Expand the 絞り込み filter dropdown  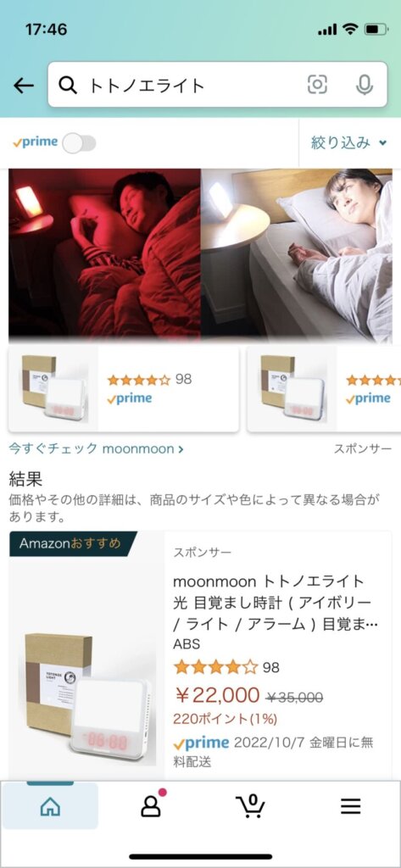pos(348,142)
